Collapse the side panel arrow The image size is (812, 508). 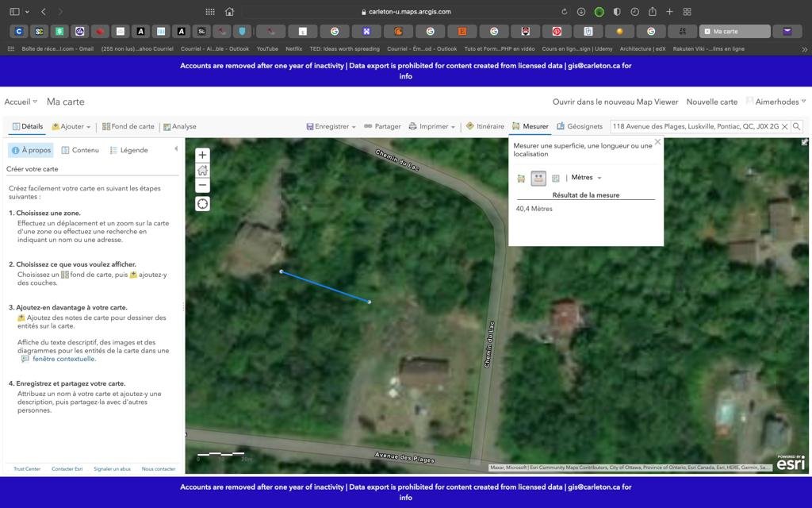(176, 149)
